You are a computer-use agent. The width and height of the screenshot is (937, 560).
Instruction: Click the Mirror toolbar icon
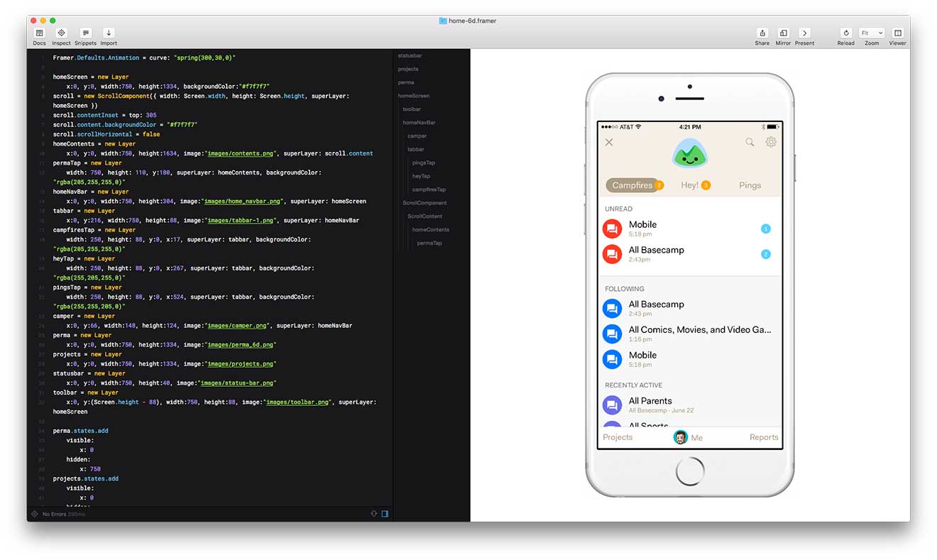click(783, 33)
